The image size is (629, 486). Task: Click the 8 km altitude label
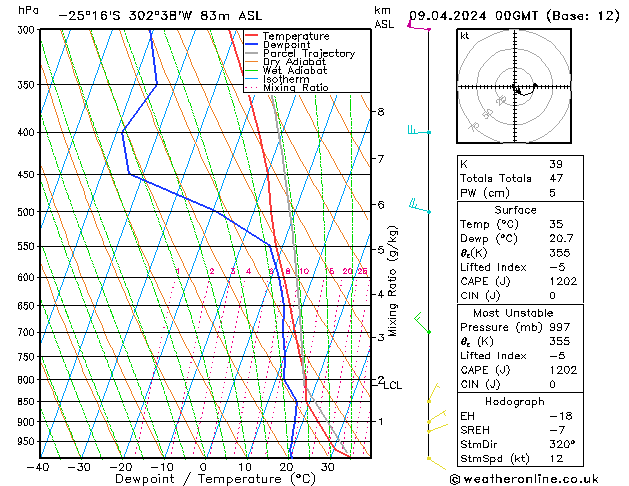click(381, 111)
